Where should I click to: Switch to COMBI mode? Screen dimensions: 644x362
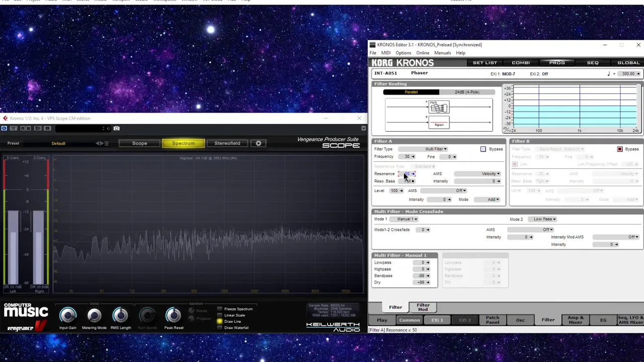521,63
